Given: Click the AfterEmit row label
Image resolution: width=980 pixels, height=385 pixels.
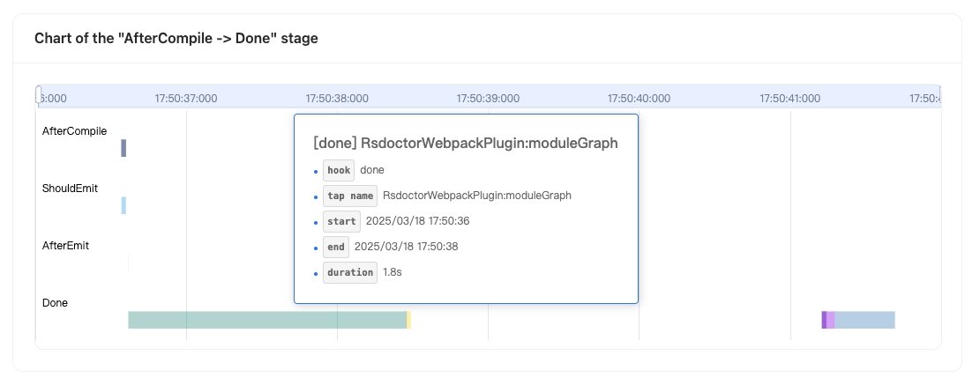Looking at the screenshot, I should pyautogui.click(x=65, y=246).
